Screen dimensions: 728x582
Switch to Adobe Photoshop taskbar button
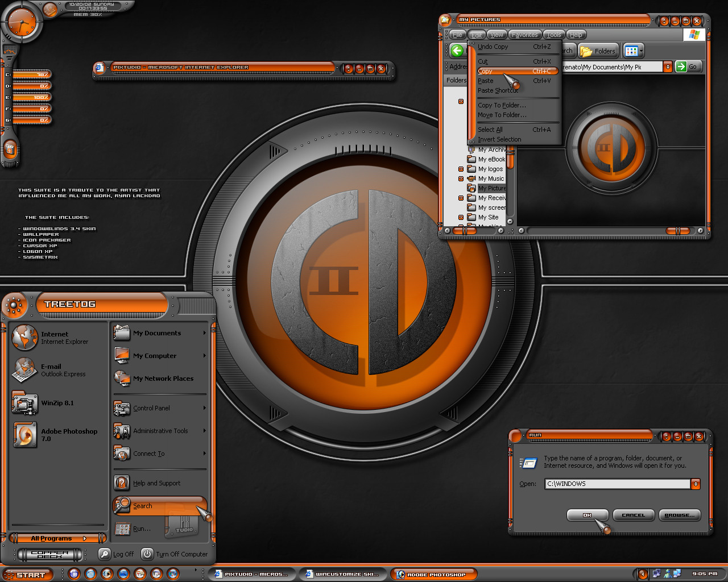pos(433,574)
